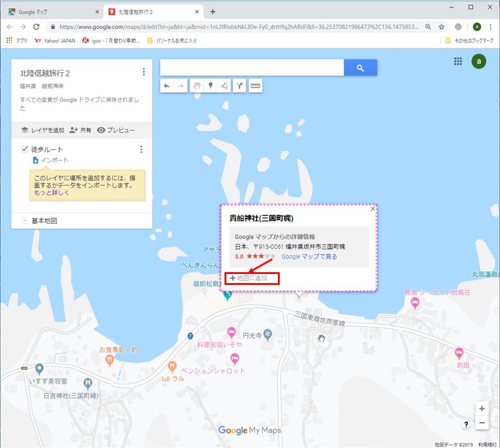Click the undo arrow in map toolbar
The height and width of the screenshot is (448, 500).
[x=167, y=85]
